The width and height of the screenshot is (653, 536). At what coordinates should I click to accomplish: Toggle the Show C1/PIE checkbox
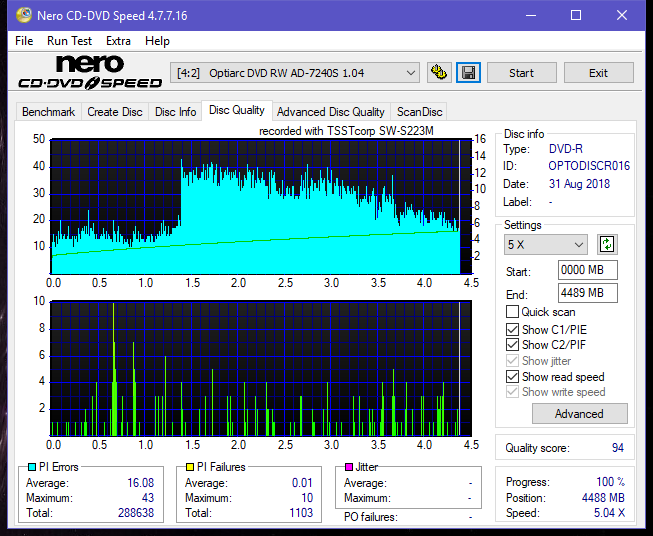tap(512, 329)
